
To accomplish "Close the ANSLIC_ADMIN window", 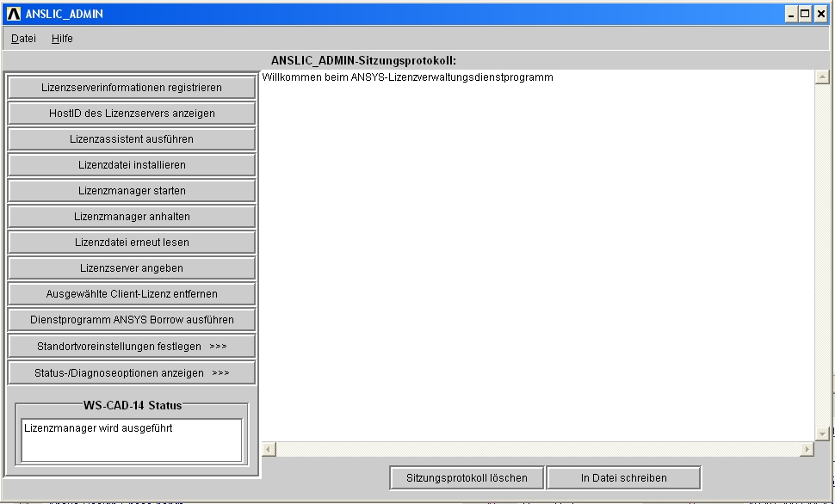I will coord(821,15).
